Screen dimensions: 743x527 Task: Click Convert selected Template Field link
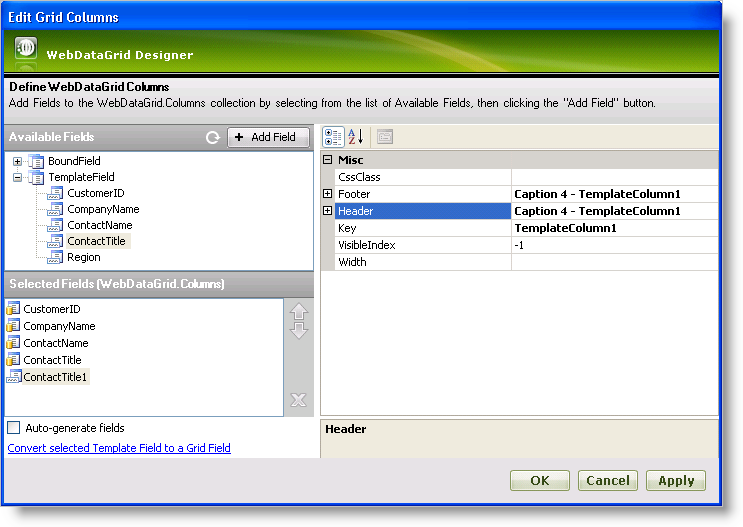(x=119, y=448)
